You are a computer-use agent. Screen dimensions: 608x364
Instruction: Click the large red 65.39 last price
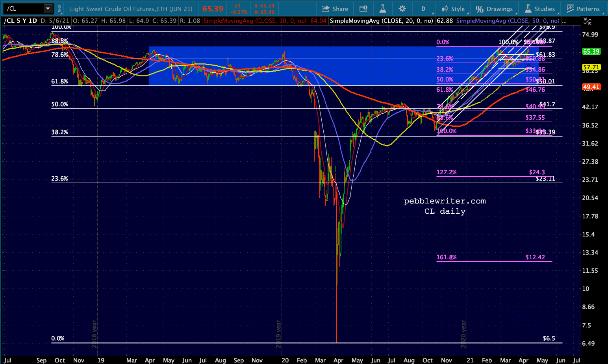pos(213,9)
